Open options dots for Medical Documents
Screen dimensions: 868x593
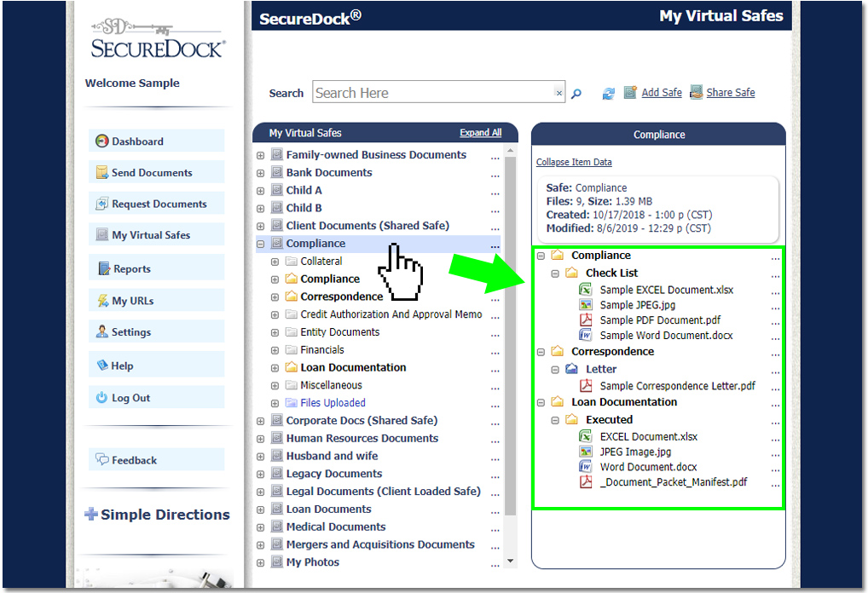coord(495,529)
